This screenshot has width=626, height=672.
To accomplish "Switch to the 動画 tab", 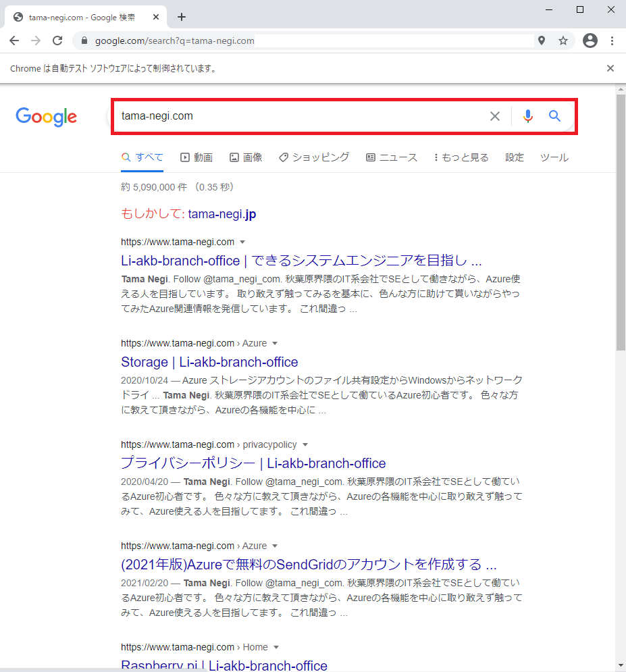I will tap(197, 157).
